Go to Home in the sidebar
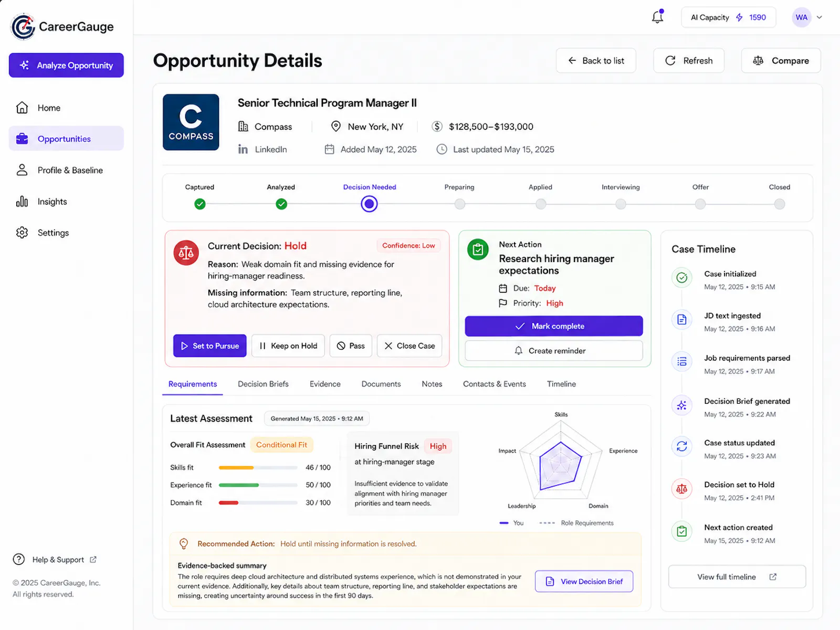840x630 pixels. point(66,108)
